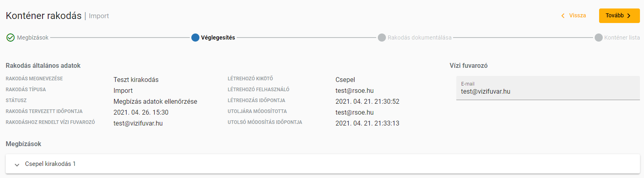The image size is (644, 178).
Task: Click the right chevron on Tovább button
Action: pyautogui.click(x=629, y=16)
